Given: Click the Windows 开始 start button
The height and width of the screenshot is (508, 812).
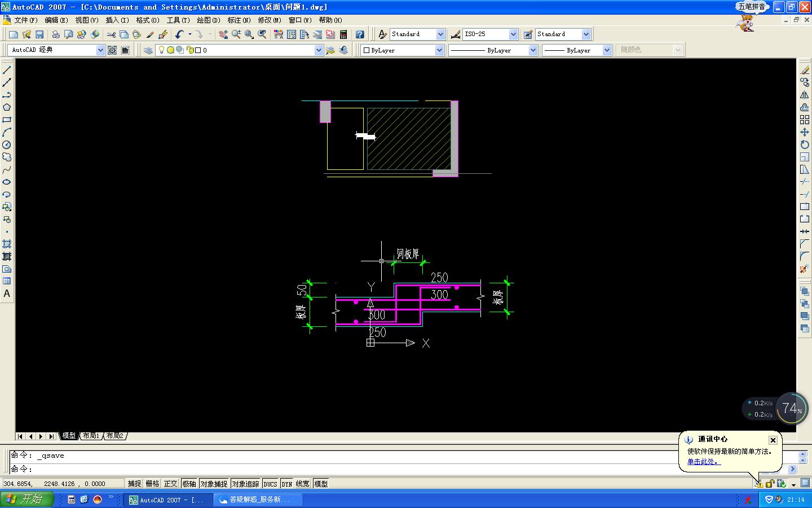Looking at the screenshot, I should (27, 499).
